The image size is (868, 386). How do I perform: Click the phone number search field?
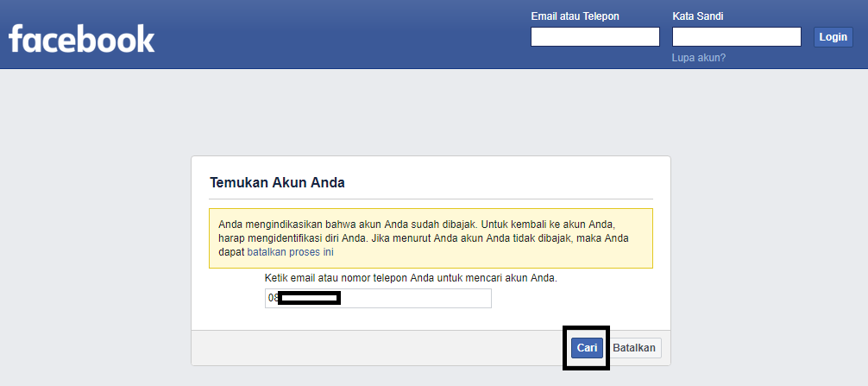pyautogui.click(x=378, y=298)
